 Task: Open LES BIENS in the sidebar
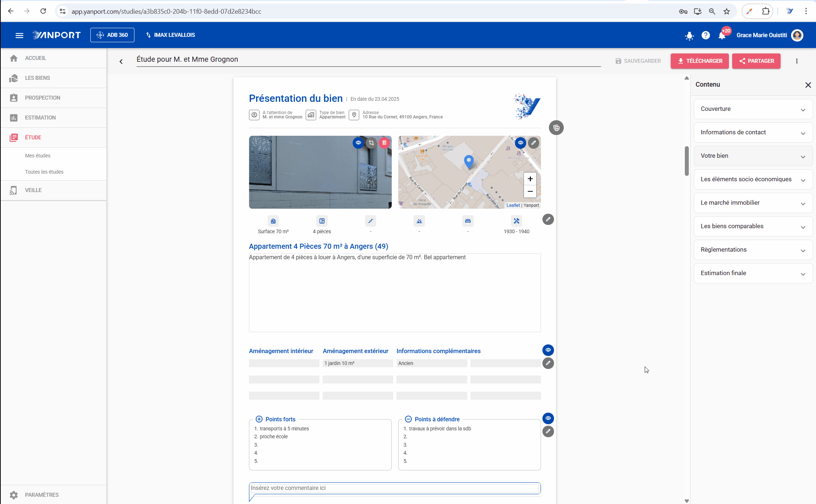(53, 78)
